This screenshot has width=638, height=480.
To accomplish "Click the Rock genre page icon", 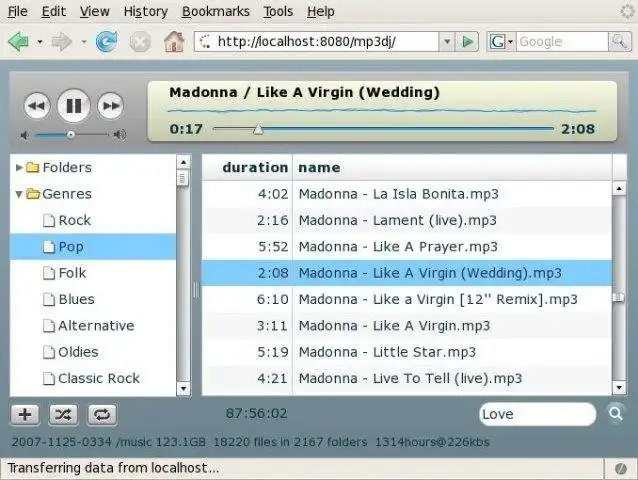I will click(49, 220).
